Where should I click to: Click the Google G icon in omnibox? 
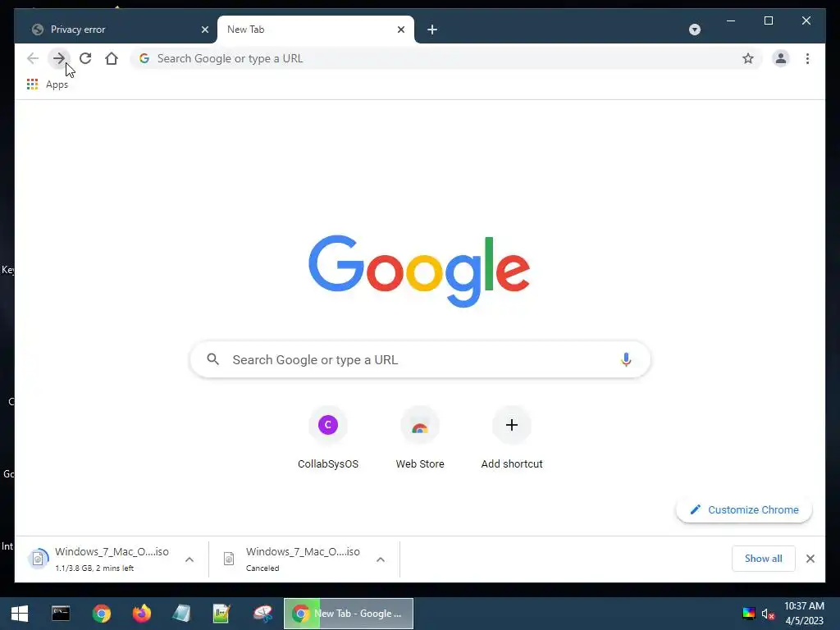point(144,58)
